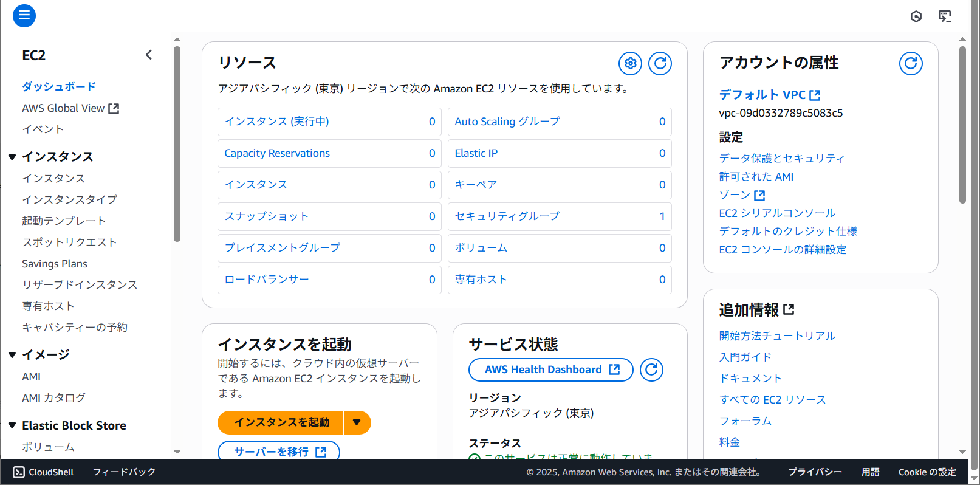The image size is (980, 485).
Task: Refresh the Service health panel
Action: pos(651,370)
